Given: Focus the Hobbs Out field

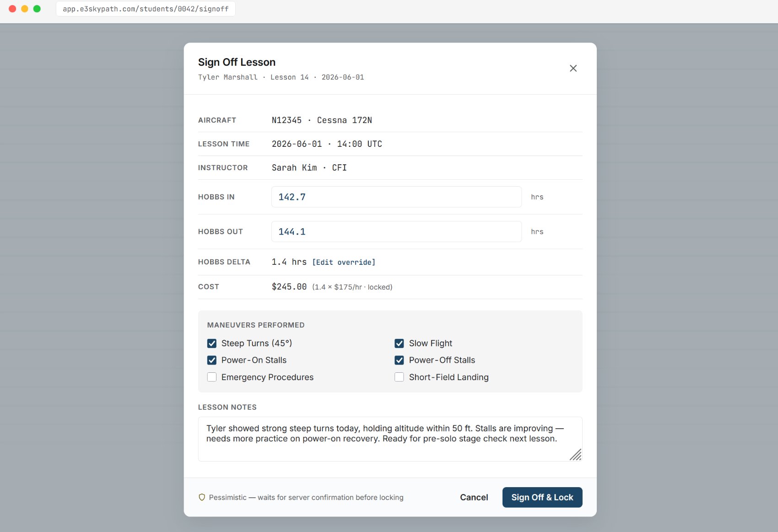Looking at the screenshot, I should coord(396,231).
